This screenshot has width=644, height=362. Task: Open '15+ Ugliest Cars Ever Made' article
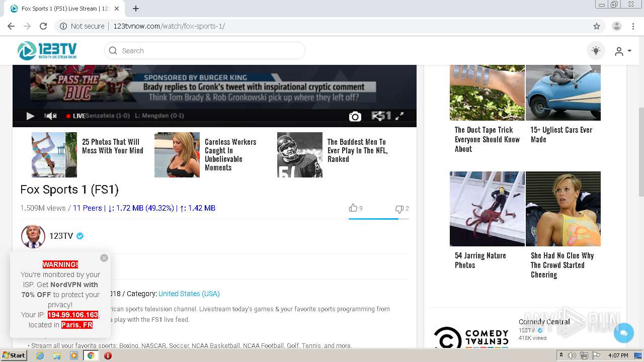point(561,135)
